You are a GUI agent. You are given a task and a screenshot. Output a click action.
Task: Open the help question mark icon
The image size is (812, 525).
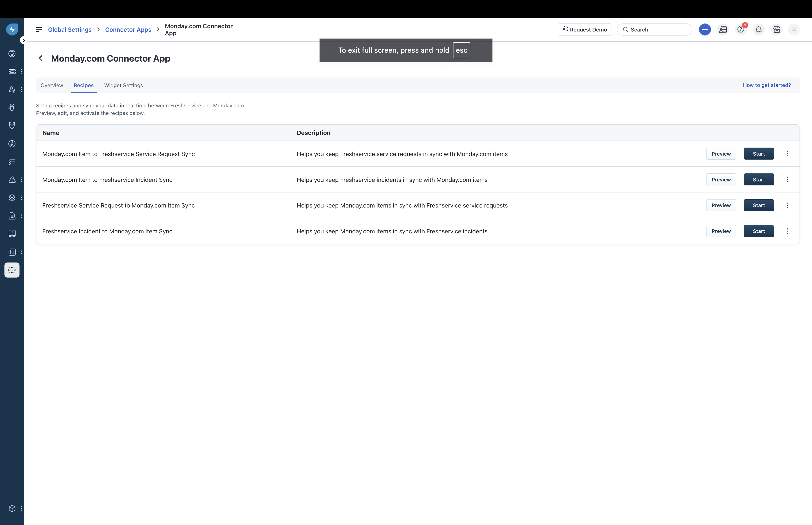(740, 30)
